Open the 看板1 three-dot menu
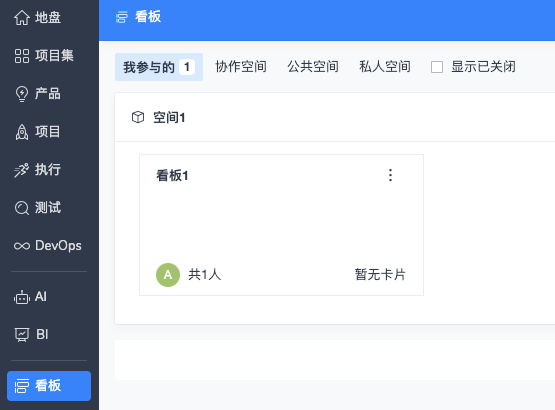This screenshot has height=410, width=555. 390,175
